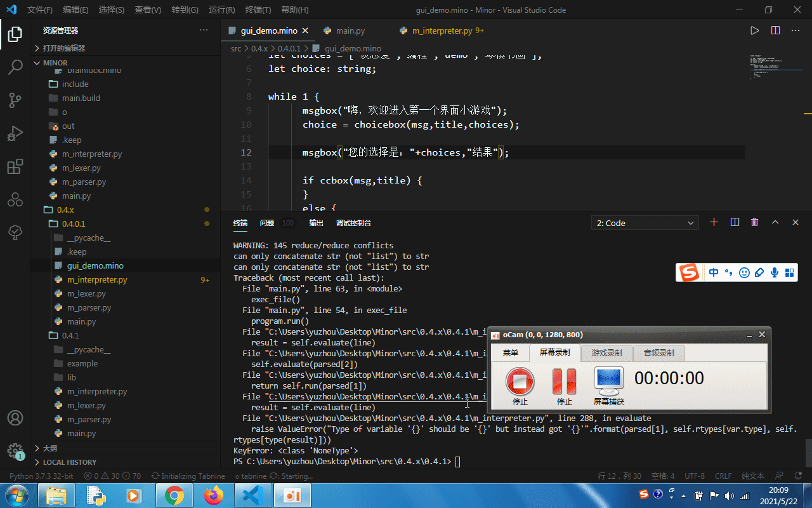Image resolution: width=812 pixels, height=508 pixels.
Task: Click the Sogou input method logo
Action: coord(690,272)
